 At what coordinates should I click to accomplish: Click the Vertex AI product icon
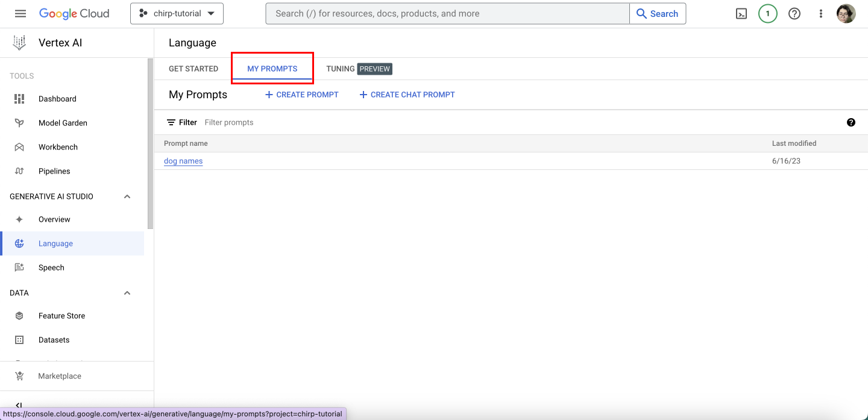pos(19,43)
